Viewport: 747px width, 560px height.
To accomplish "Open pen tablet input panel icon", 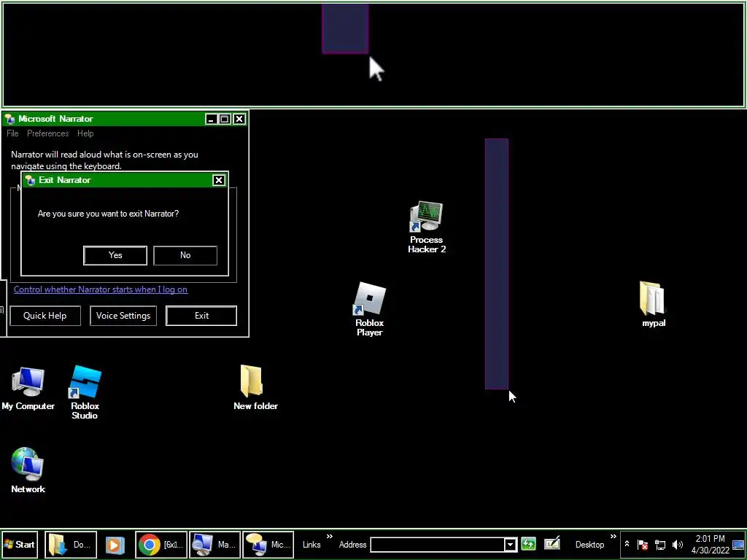I will (x=551, y=544).
